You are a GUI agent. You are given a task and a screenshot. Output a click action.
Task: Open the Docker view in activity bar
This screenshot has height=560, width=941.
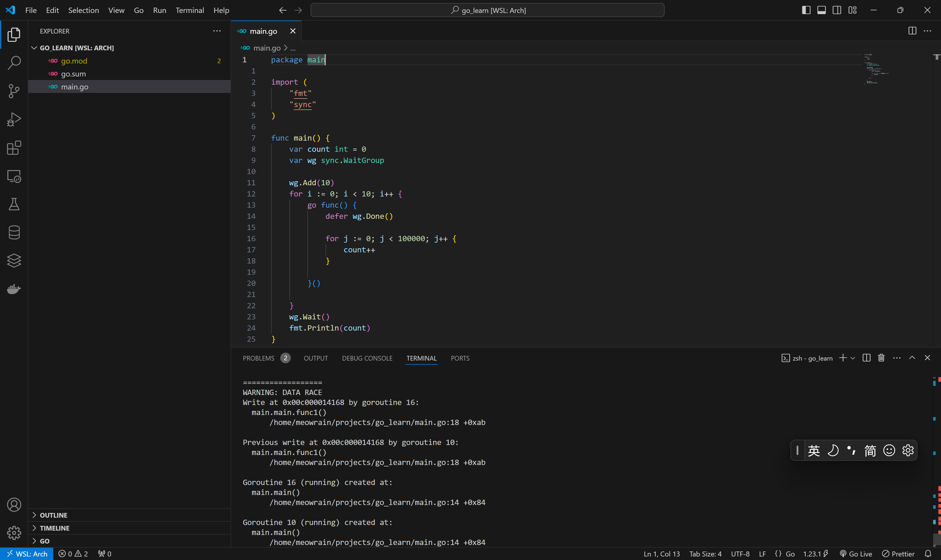[x=14, y=289]
